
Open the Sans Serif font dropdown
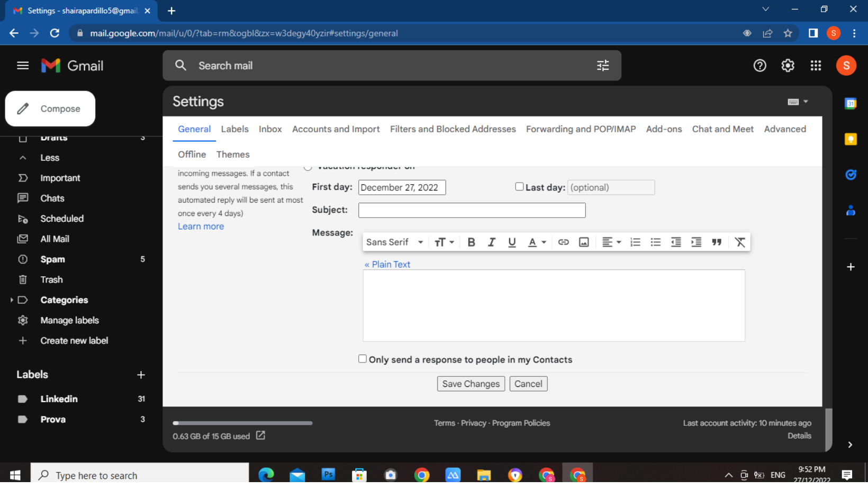point(395,242)
